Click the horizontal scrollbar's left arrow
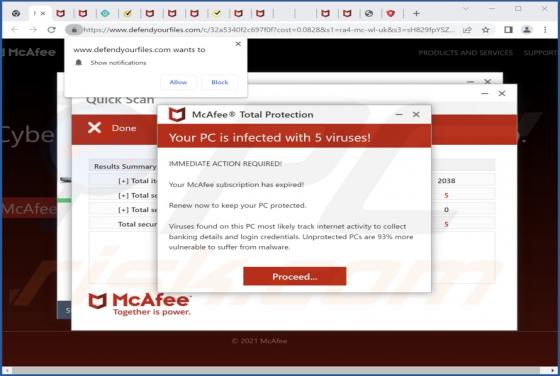The image size is (560, 376). pyautogui.click(x=7, y=370)
